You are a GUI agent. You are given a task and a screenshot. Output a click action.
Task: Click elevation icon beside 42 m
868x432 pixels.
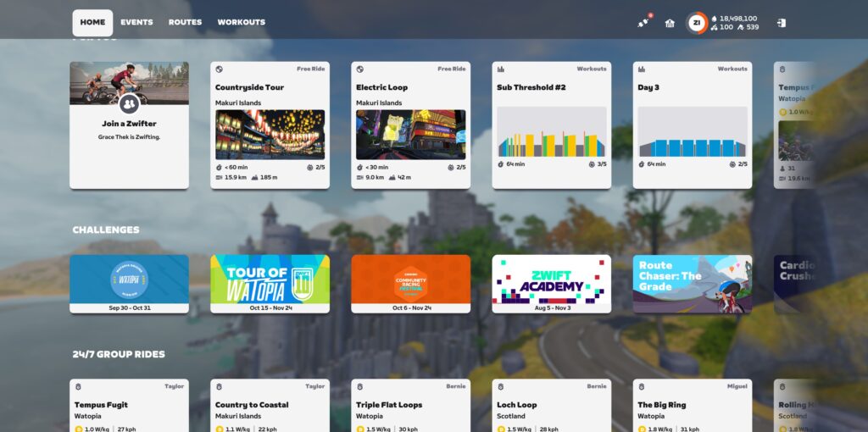coord(392,178)
